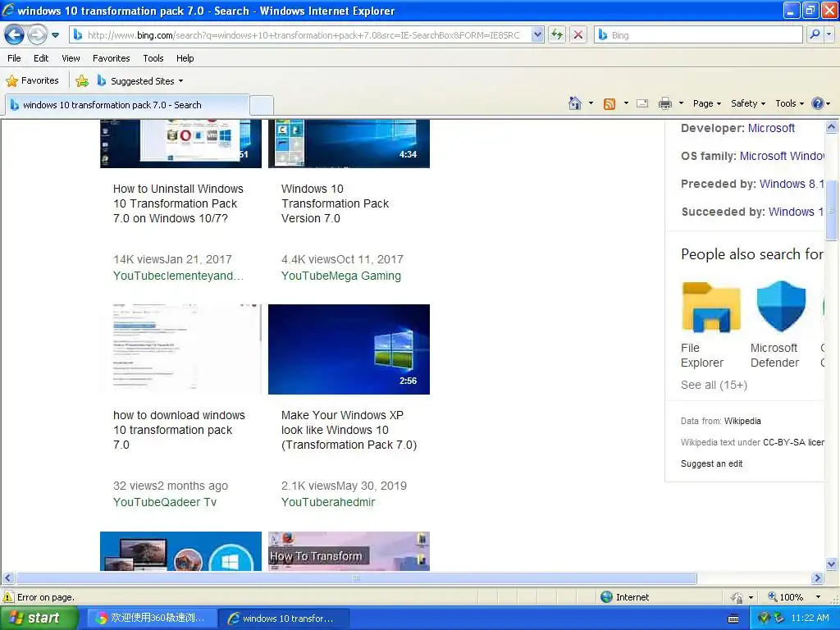This screenshot has height=630, width=840.
Task: Click See all (15+) link
Action: coord(714,385)
